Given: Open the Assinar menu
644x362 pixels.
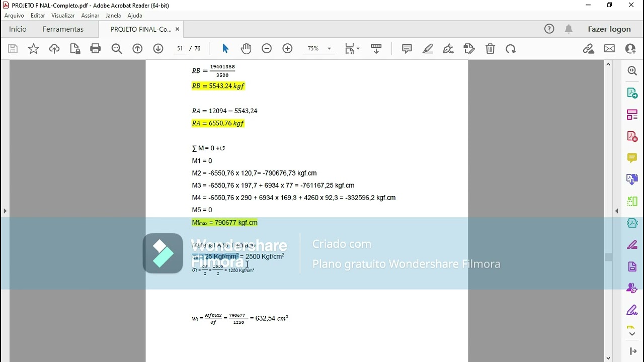Looking at the screenshot, I should (x=90, y=16).
